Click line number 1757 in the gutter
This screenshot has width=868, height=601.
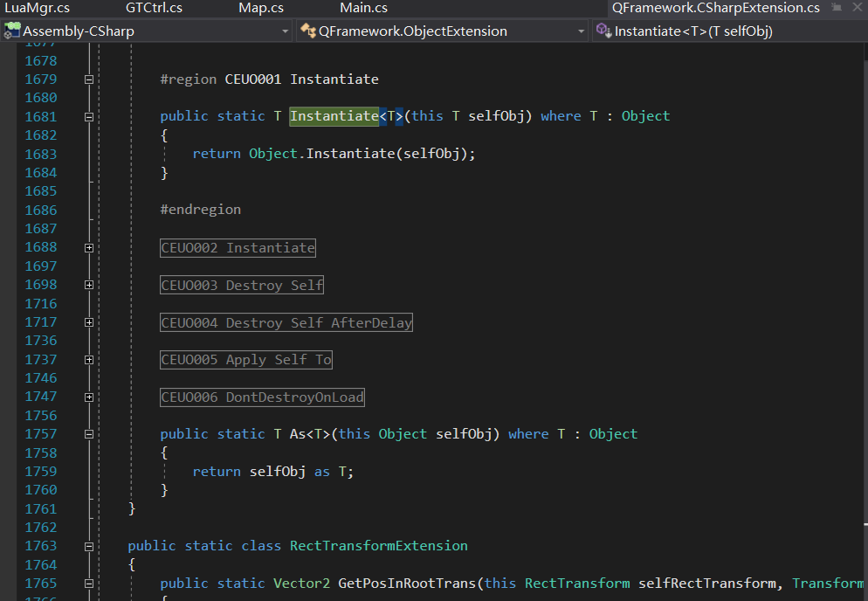tap(41, 434)
